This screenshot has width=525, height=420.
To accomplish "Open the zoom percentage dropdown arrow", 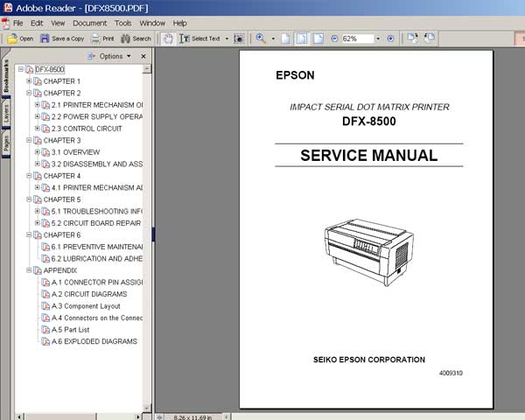I will coord(378,38).
